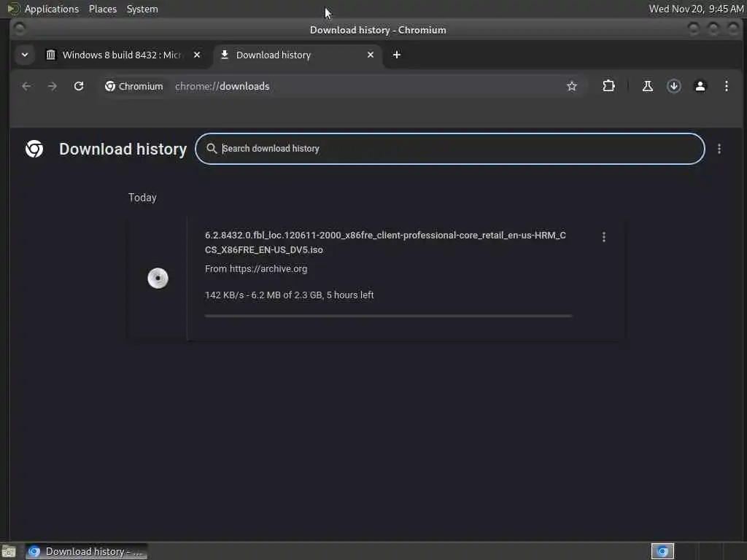This screenshot has width=747, height=560.
Task: Click the Chromium logo beside Download history
Action: pyautogui.click(x=34, y=149)
